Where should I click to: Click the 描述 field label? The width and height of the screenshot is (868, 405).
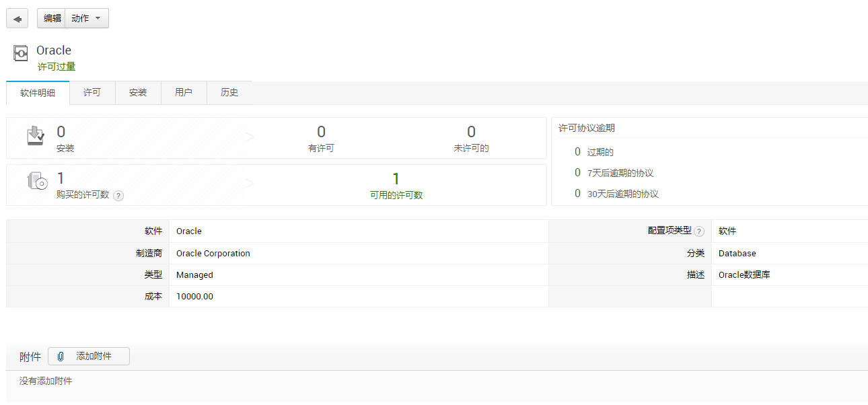click(696, 275)
